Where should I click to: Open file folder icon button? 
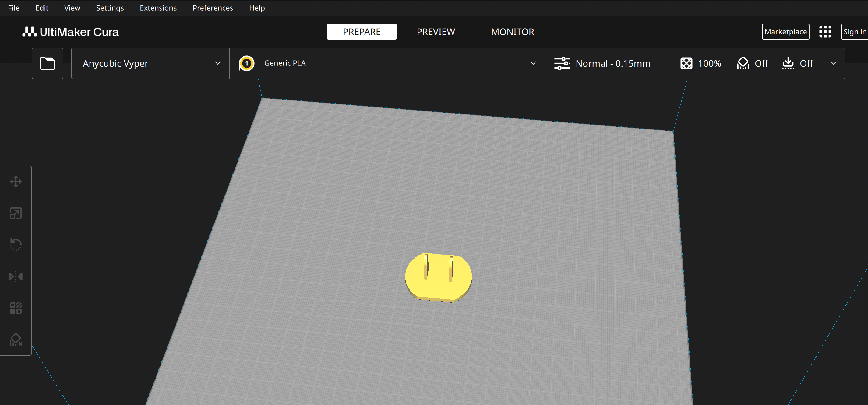click(48, 63)
